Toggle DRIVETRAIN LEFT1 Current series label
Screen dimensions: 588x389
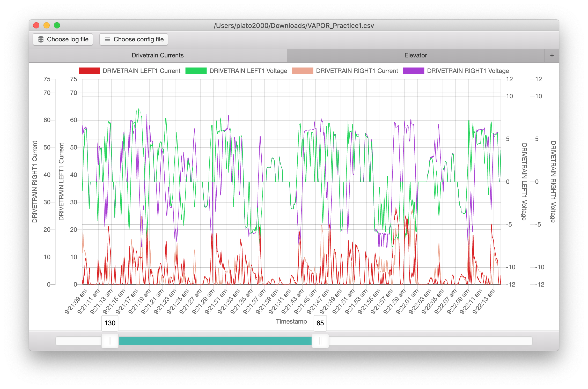coord(142,71)
